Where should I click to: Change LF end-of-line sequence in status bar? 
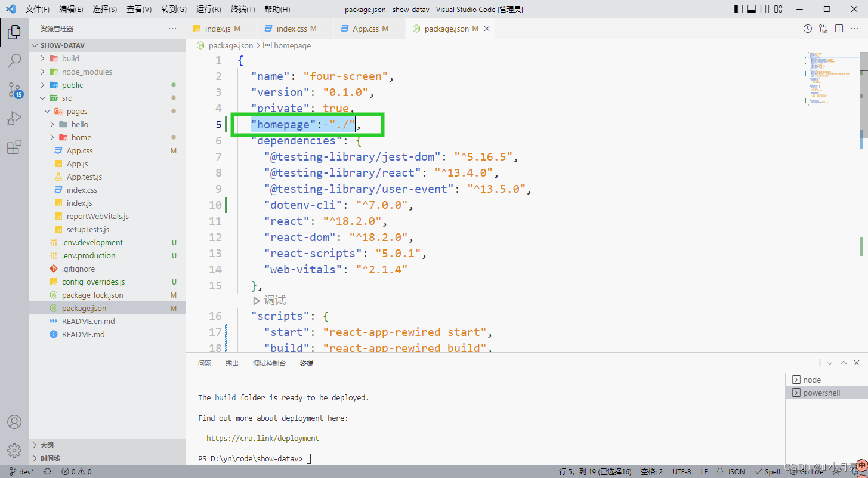click(x=704, y=471)
